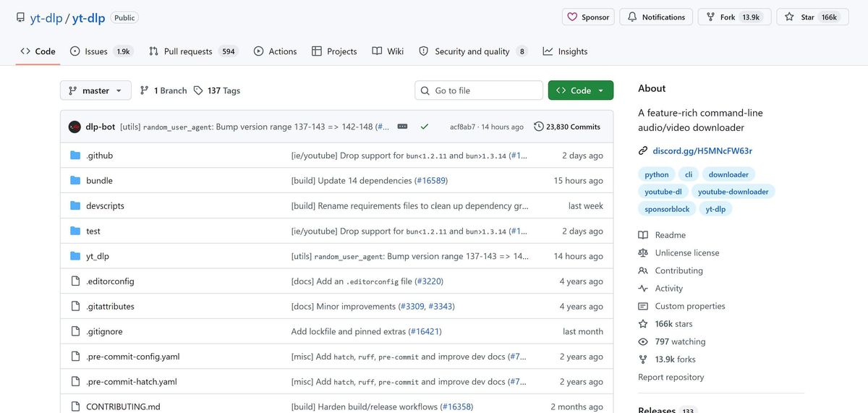Switch to the Actions tab
The height and width of the screenshot is (413, 868).
[x=275, y=51]
